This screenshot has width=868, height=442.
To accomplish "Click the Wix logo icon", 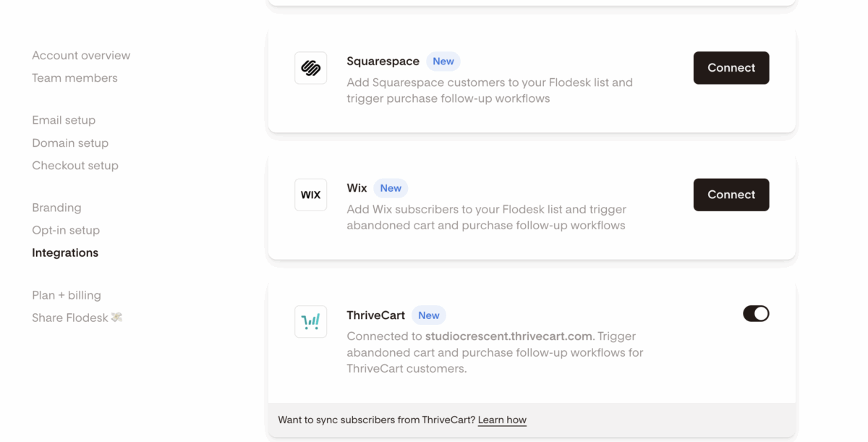I will point(311,195).
